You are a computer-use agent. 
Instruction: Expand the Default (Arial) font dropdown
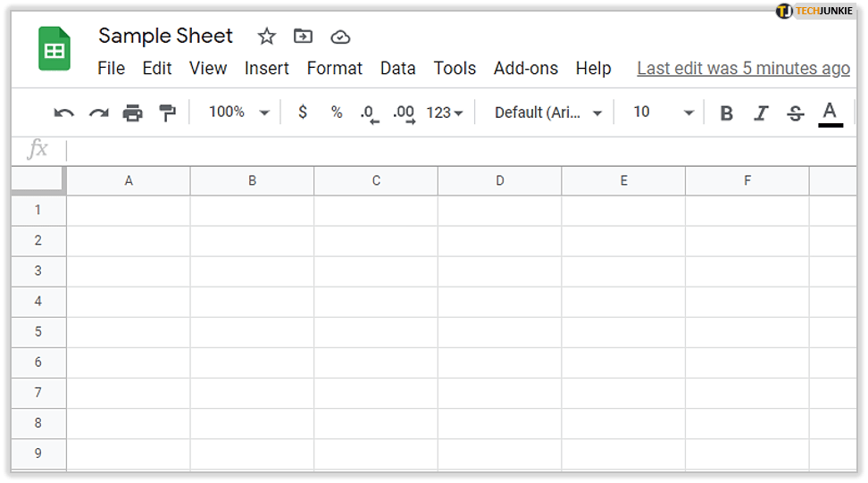click(548, 112)
